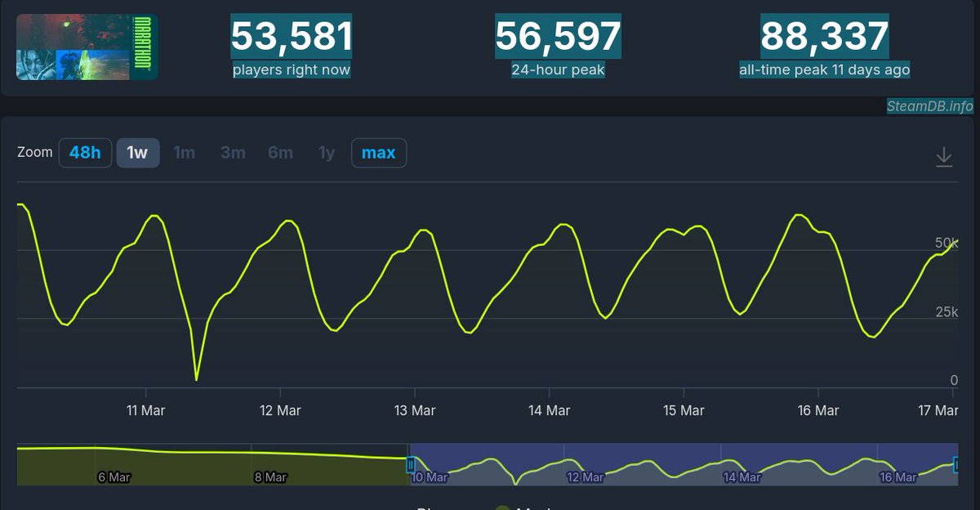Viewport: 980px width, 510px height.
Task: Download the chart using the download icon
Action: 944,156
